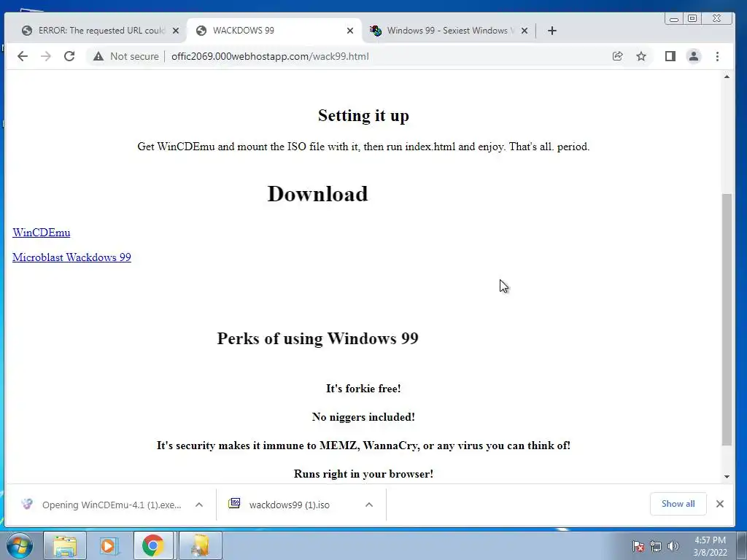
Task: Click the page scrollbar up arrow
Action: (727, 77)
